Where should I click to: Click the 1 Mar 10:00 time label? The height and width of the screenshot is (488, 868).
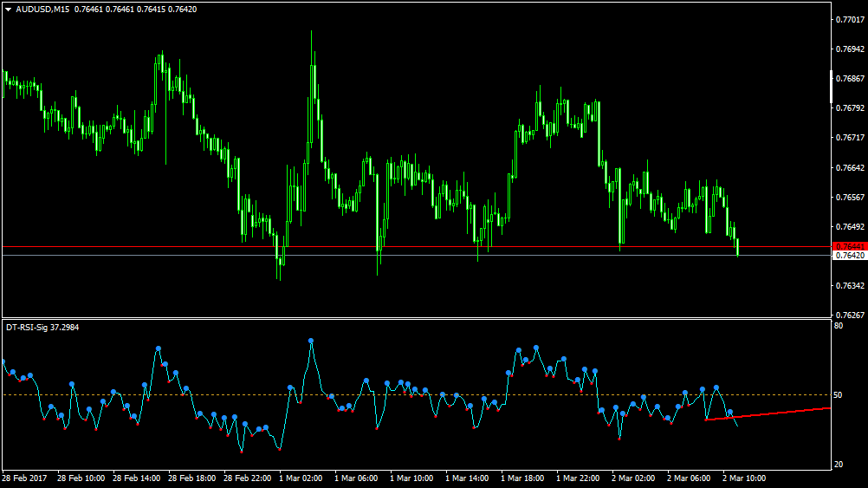tap(411, 478)
